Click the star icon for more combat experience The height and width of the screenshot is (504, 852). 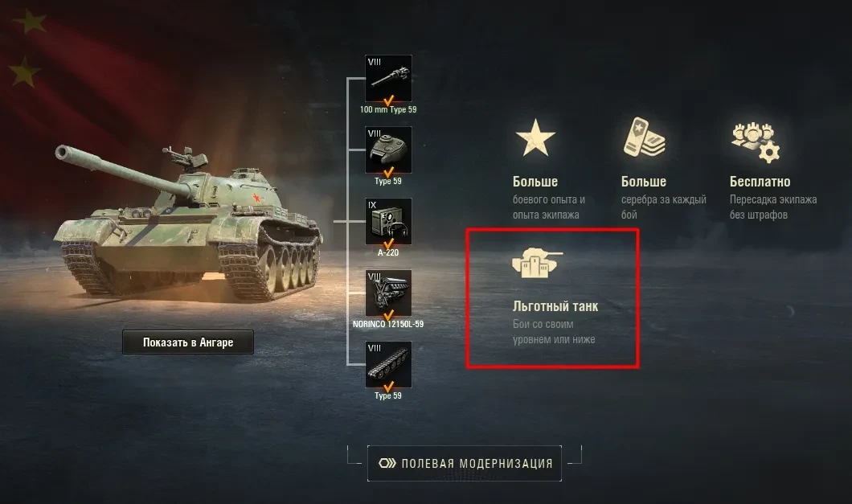[x=535, y=138]
